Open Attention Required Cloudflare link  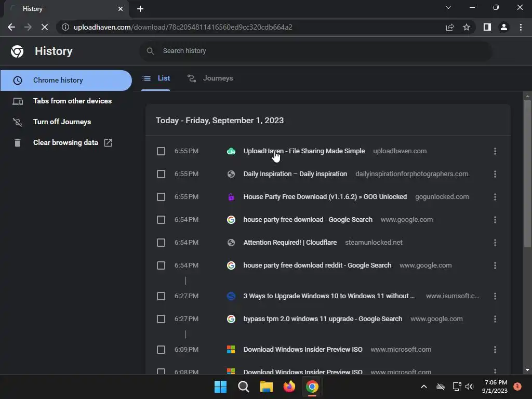(290, 243)
